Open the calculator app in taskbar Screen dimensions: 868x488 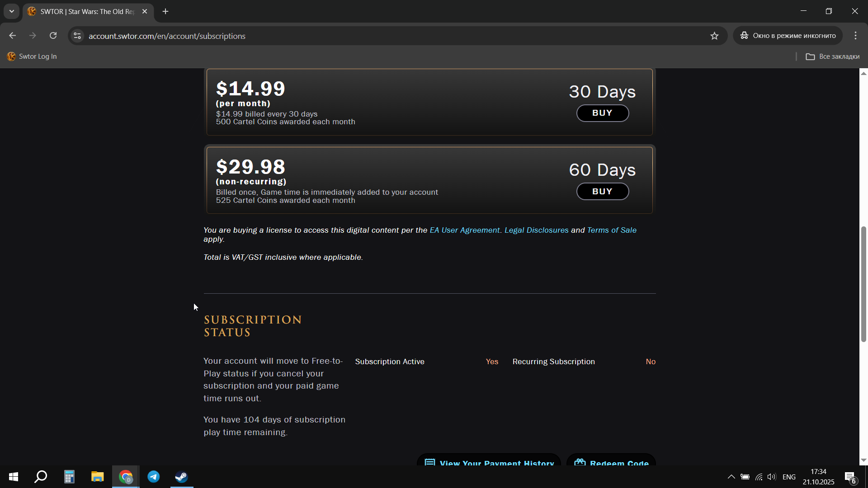(69, 477)
